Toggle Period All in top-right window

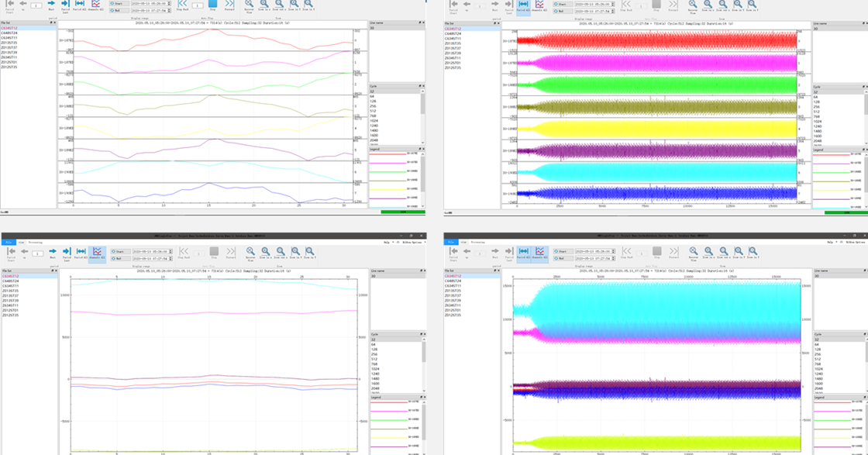pyautogui.click(x=523, y=6)
